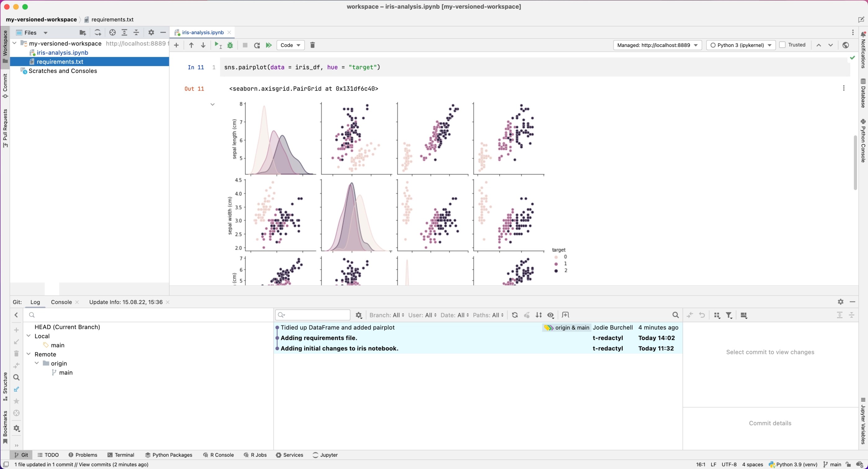This screenshot has height=469, width=868.
Task: Switch to the Git Console tab
Action: (x=61, y=302)
